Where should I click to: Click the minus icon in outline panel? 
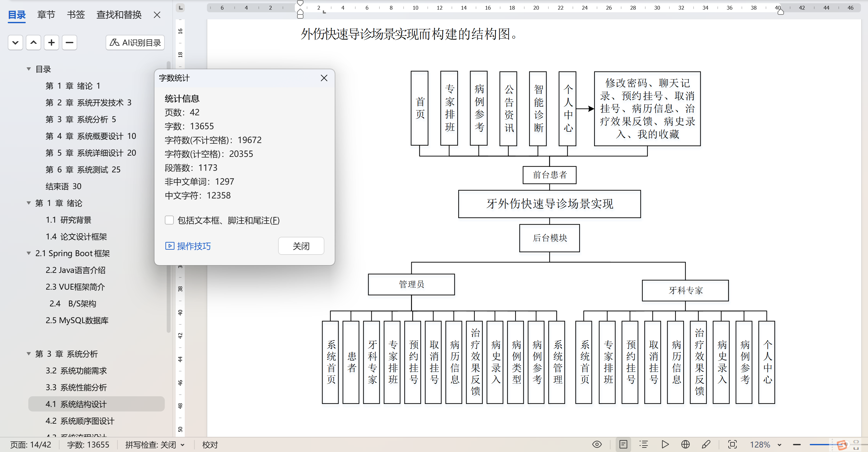70,43
